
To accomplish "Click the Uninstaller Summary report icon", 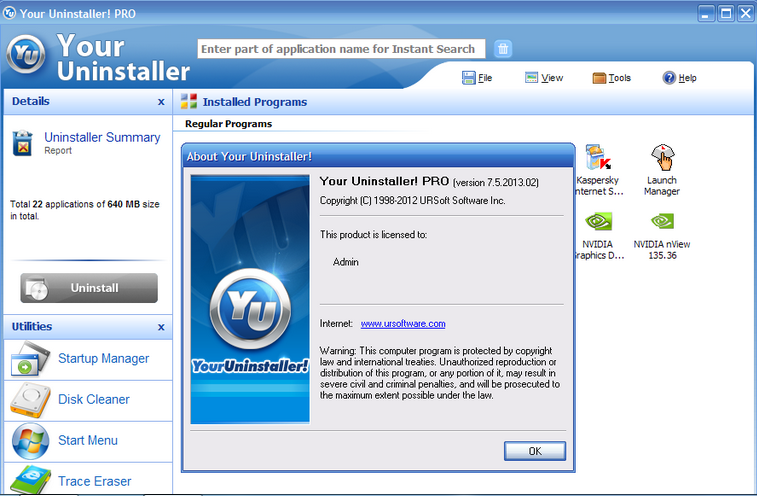I will point(23,143).
